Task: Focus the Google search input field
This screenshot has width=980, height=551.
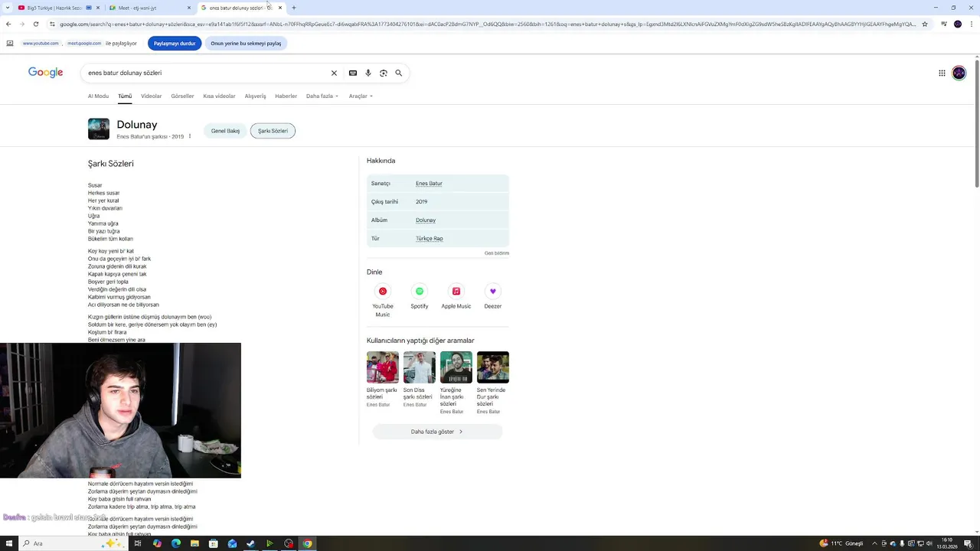Action: click(207, 73)
